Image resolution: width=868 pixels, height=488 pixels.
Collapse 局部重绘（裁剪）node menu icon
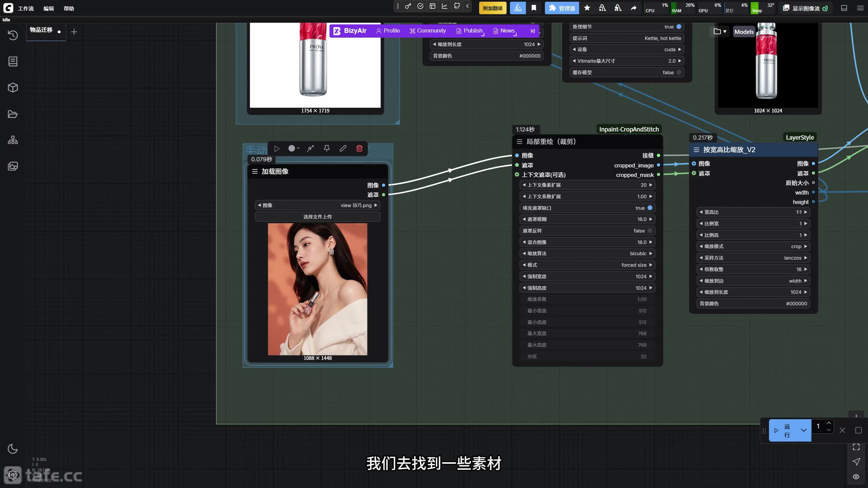(519, 142)
